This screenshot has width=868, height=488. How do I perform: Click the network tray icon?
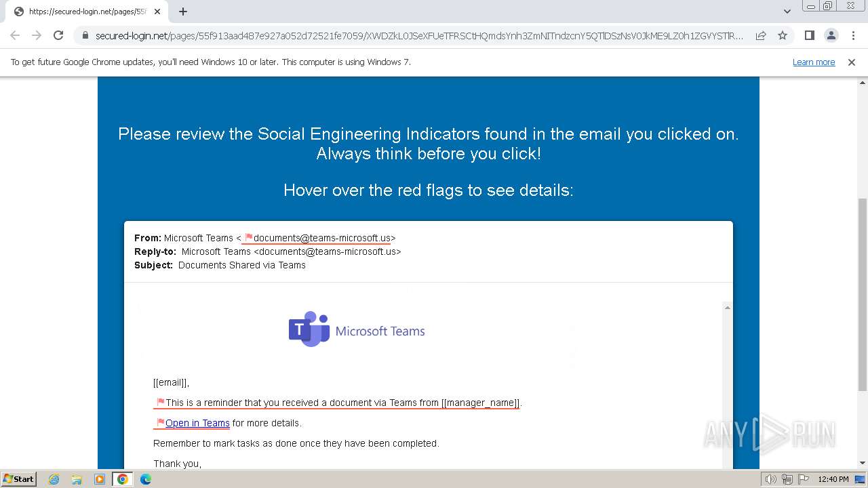[x=787, y=479]
